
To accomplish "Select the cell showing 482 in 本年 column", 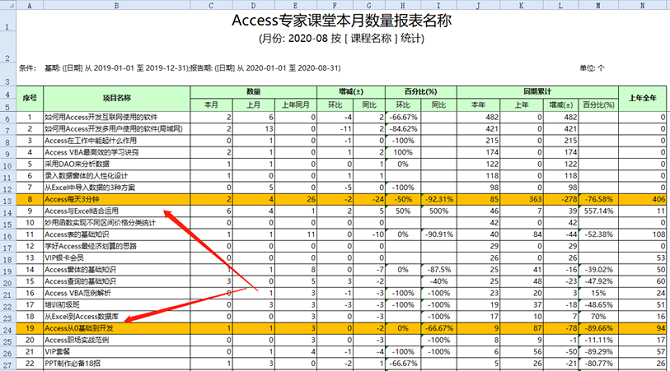I will pyautogui.click(x=478, y=117).
